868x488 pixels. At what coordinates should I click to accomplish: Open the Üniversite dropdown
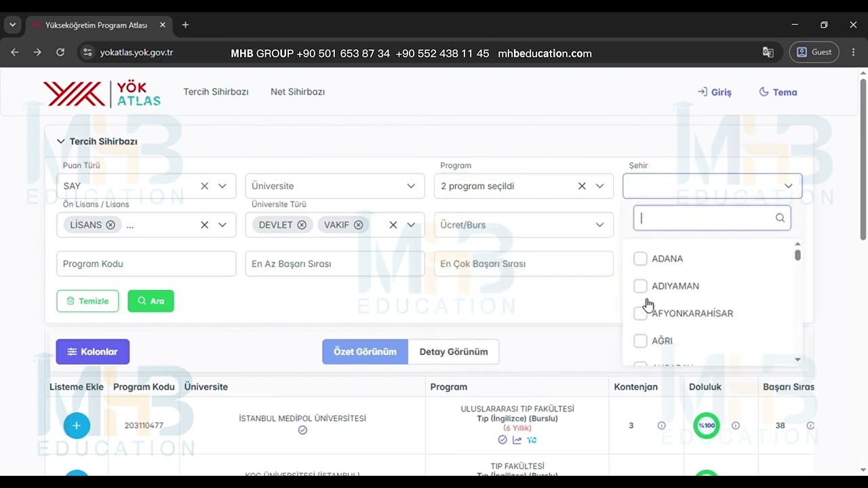tap(335, 186)
